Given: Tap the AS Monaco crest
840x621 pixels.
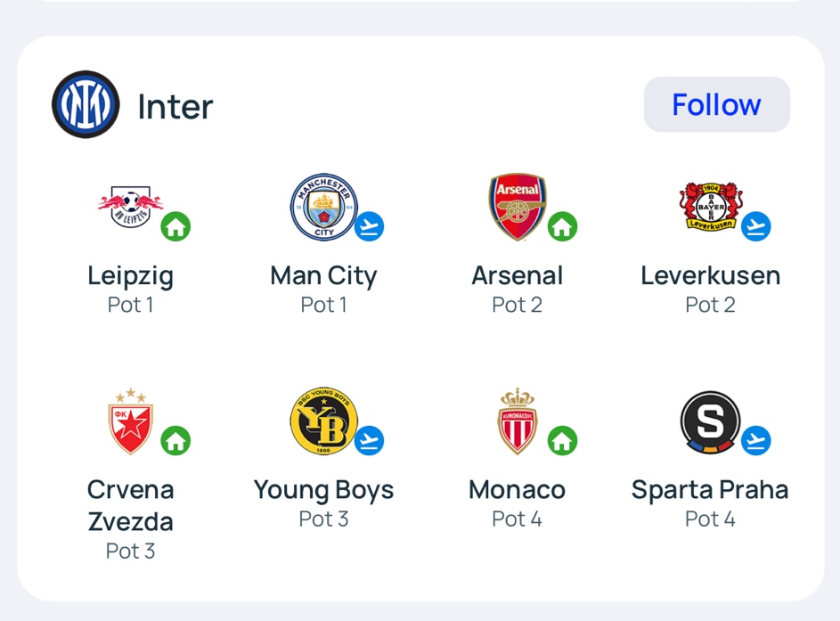Looking at the screenshot, I should point(517,421).
